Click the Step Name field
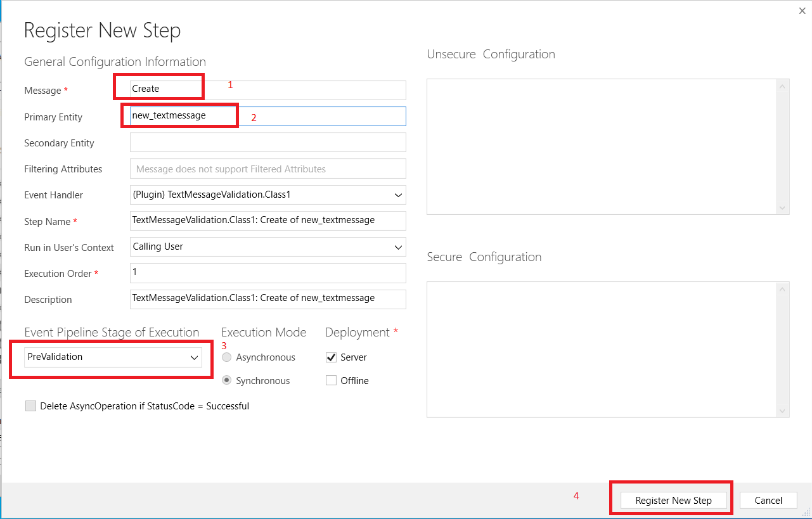812x519 pixels. [267, 221]
